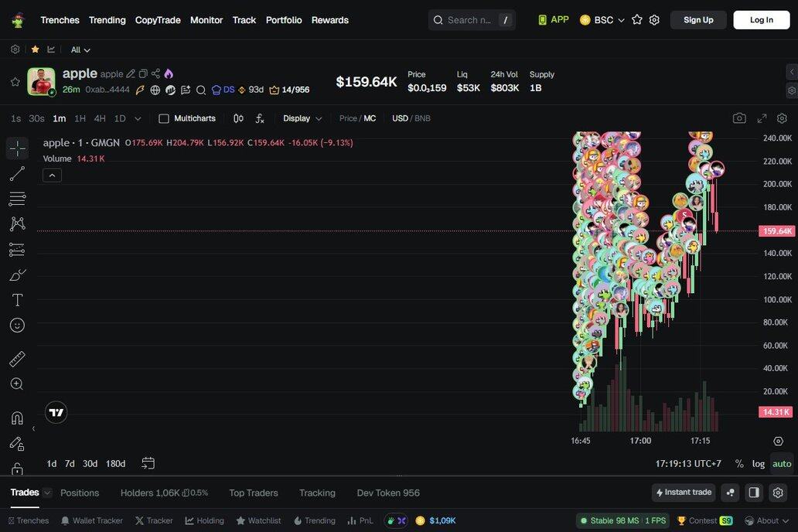Expand the All filter dropdown
The height and width of the screenshot is (532, 798).
[80, 49]
